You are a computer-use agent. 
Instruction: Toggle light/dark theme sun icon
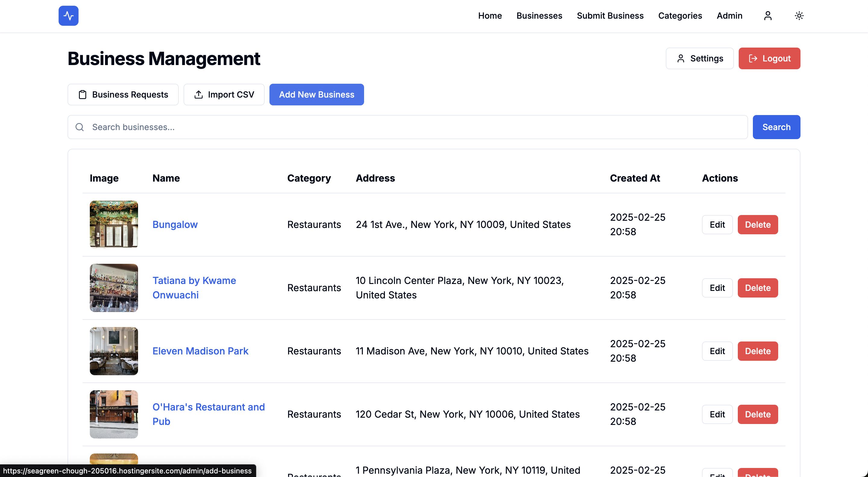click(x=799, y=16)
